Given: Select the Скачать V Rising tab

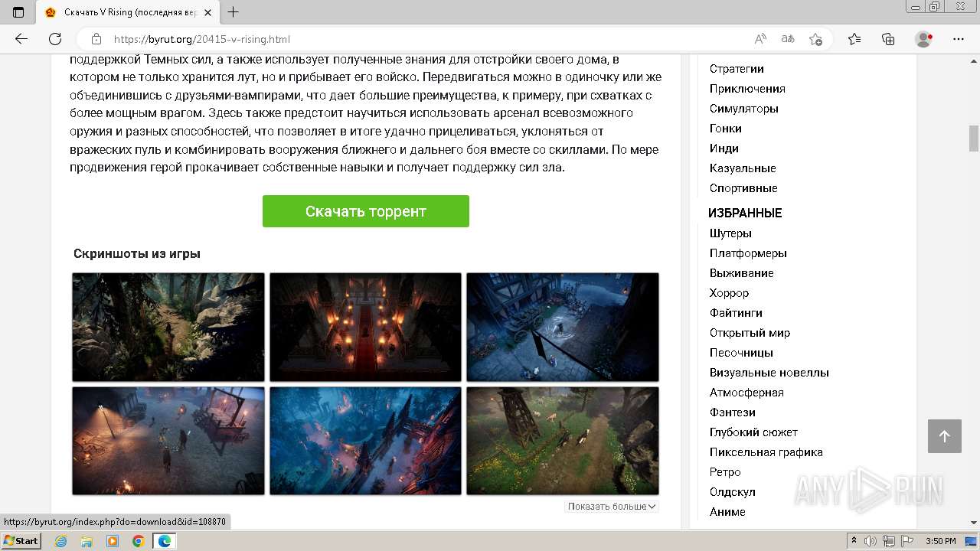Looking at the screenshot, I should 129,12.
